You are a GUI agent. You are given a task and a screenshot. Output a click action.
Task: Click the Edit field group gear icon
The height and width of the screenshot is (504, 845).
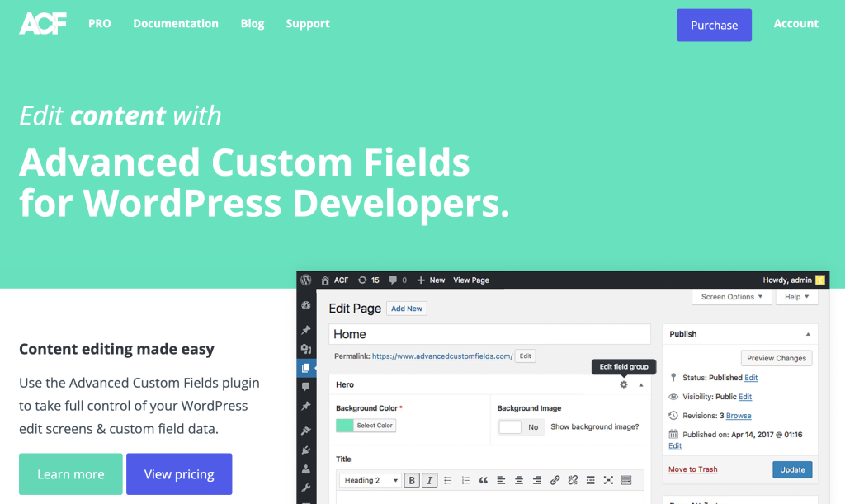pos(624,384)
